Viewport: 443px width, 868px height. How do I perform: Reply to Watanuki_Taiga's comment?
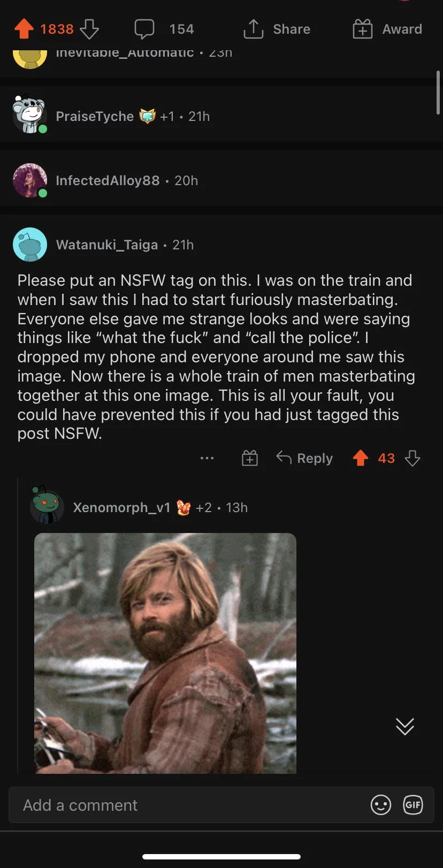[x=305, y=458]
